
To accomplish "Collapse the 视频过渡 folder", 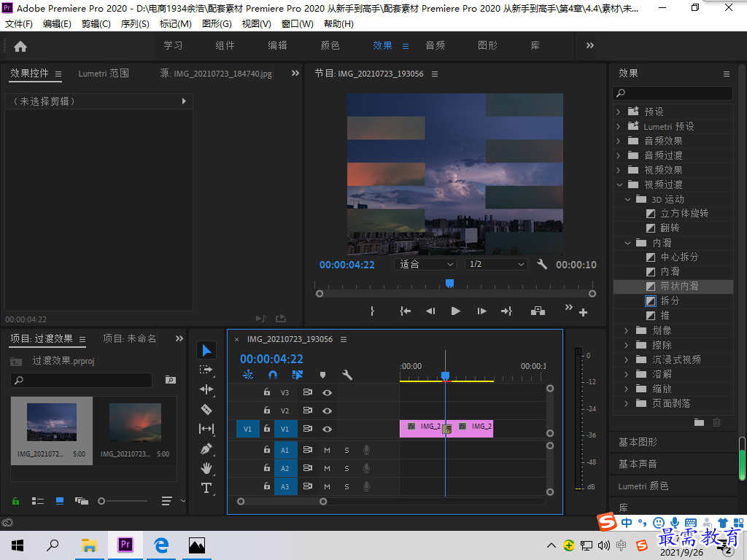I will 619,184.
